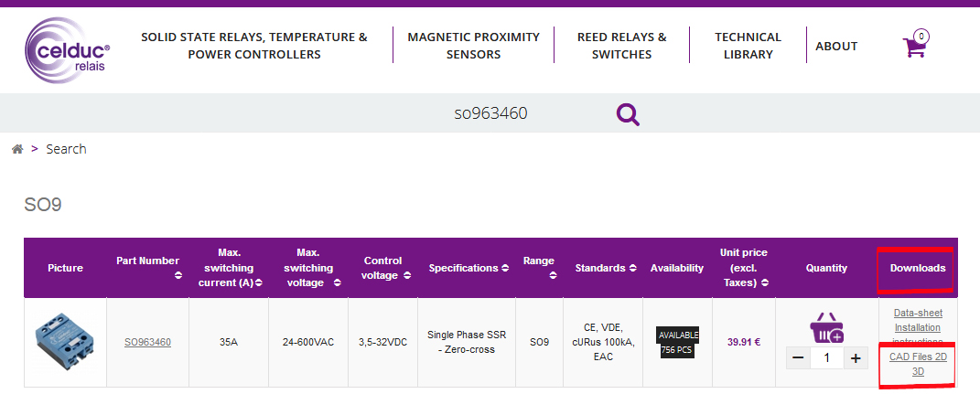
Task: Click the Quantity column header
Action: 826,268
